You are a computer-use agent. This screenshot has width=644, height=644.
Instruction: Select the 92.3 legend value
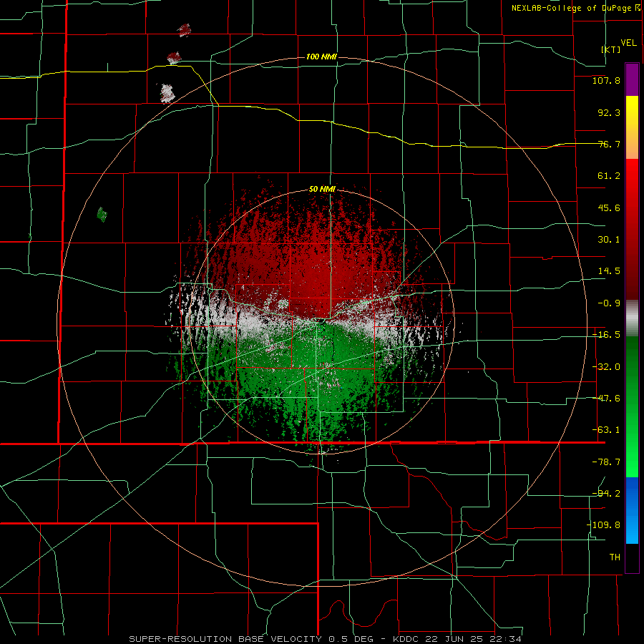609,112
